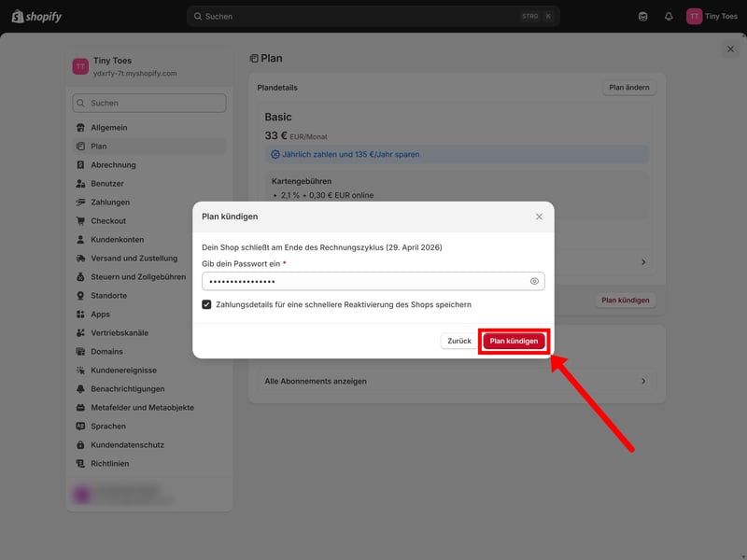Image resolution: width=747 pixels, height=560 pixels.
Task: Click the Domains globe icon in sidebar
Action: click(x=81, y=352)
